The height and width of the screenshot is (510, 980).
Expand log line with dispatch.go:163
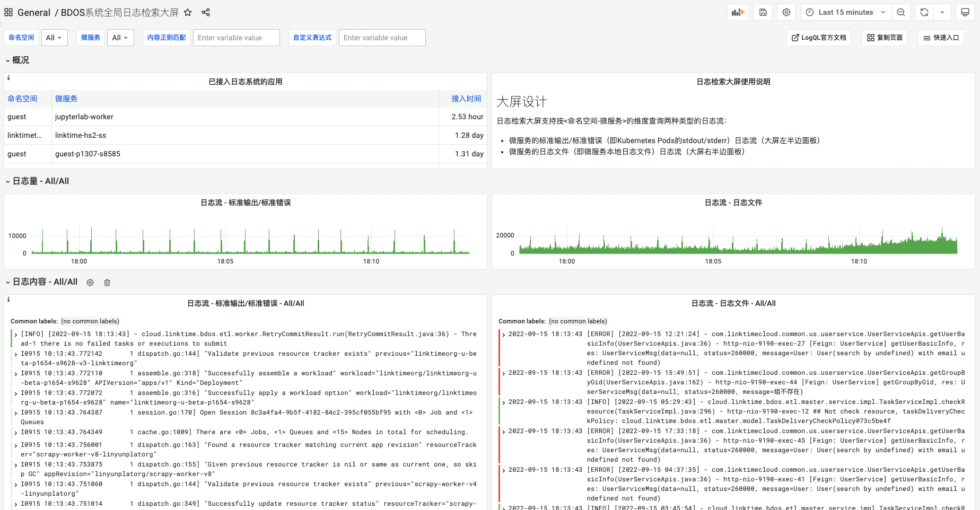(16, 445)
